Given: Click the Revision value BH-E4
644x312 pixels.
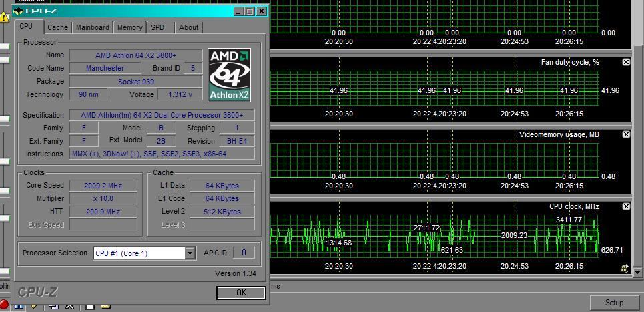Looking at the screenshot, I should [x=236, y=141].
